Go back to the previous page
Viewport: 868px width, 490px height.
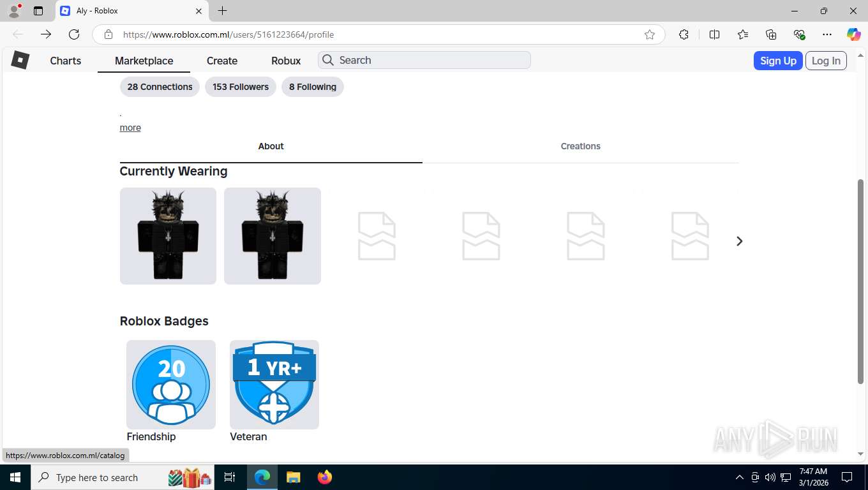[x=18, y=34]
